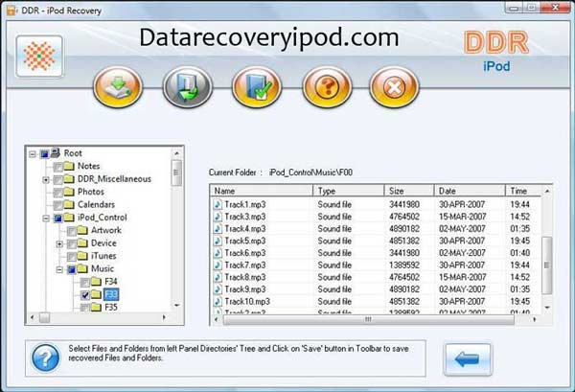Toggle the Music folder checkbox
The width and height of the screenshot is (575, 392).
coord(72,270)
